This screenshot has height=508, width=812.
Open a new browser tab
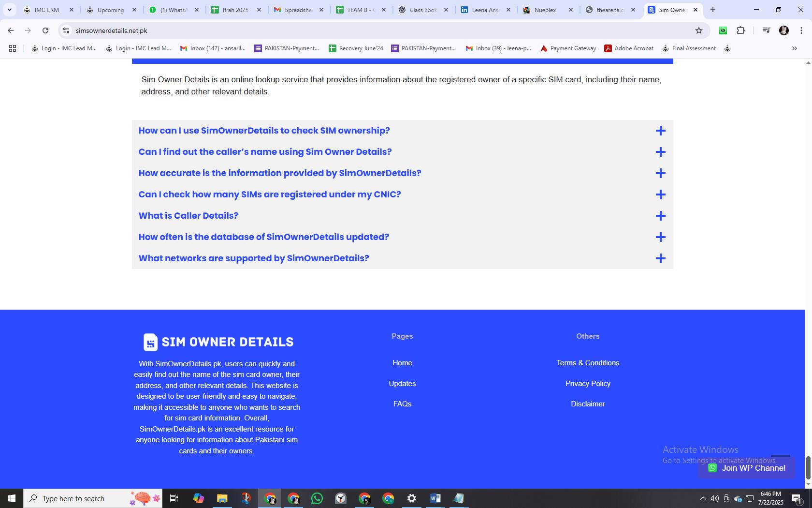(x=712, y=10)
